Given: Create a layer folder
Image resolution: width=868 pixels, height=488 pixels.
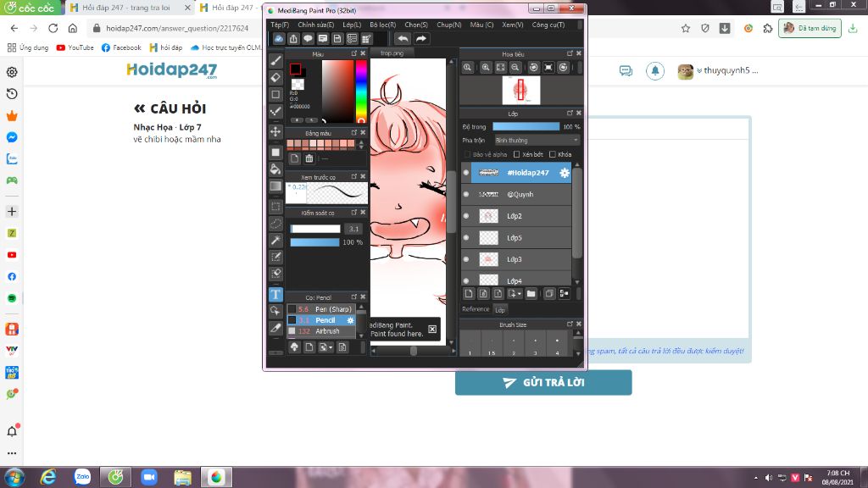Looking at the screenshot, I should click(x=531, y=293).
